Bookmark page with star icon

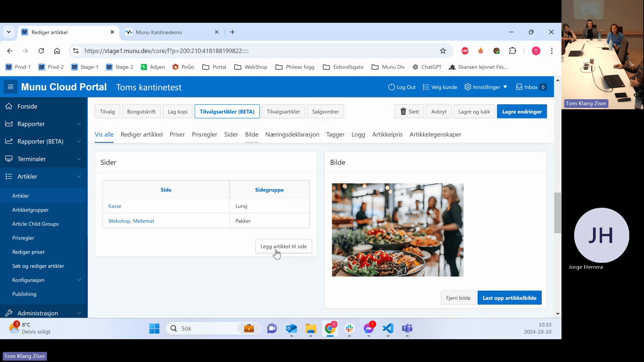coord(443,51)
